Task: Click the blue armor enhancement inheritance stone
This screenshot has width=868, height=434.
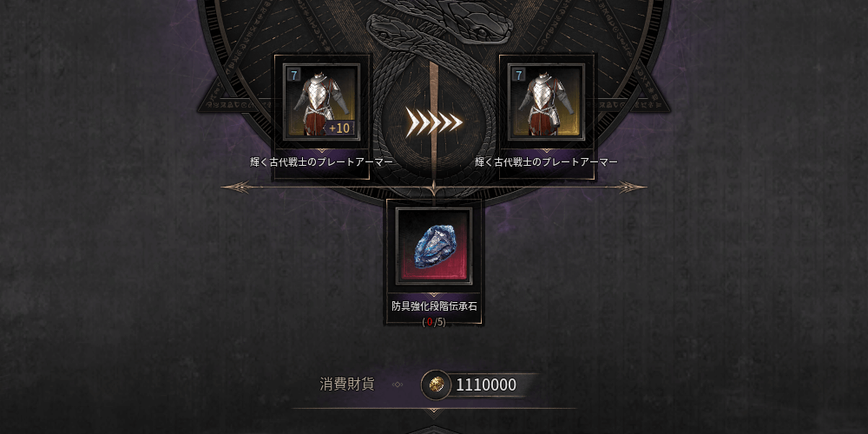Action: pos(434,246)
